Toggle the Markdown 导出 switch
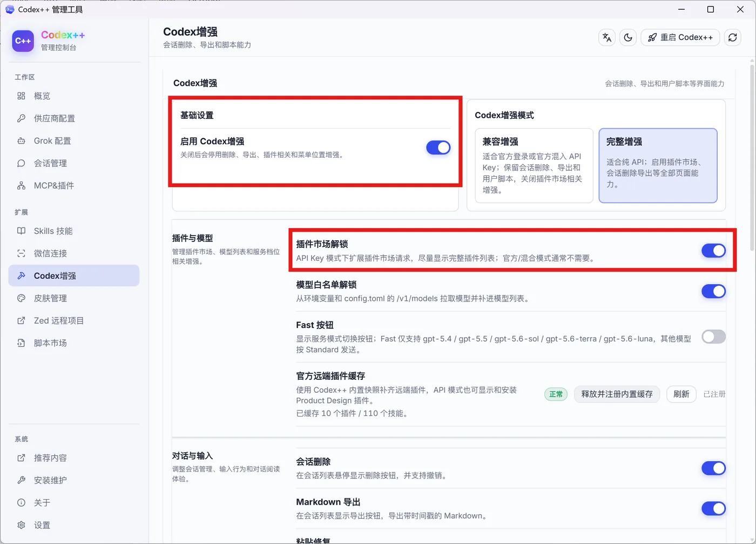 tap(713, 508)
